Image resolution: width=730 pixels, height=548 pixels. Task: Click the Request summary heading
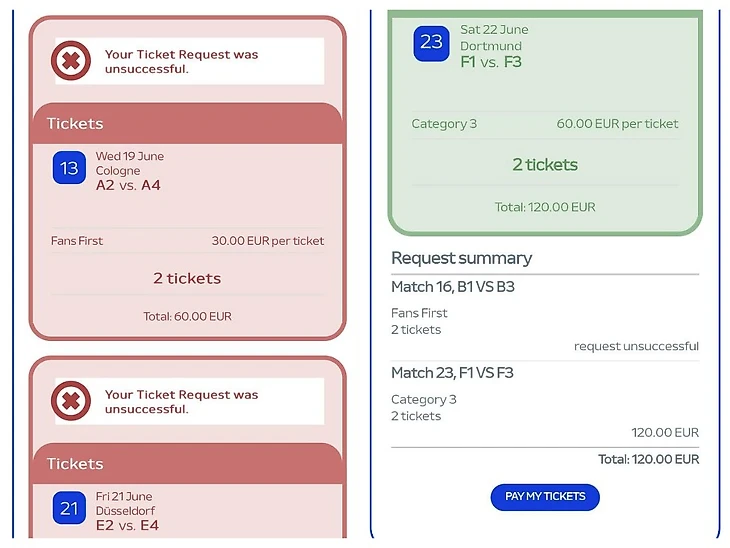tap(461, 258)
